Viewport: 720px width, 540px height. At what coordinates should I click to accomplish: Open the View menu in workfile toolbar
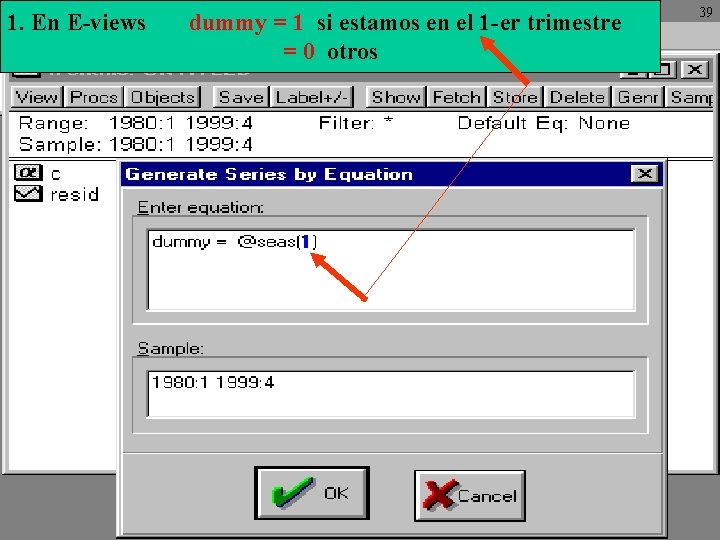pos(36,97)
